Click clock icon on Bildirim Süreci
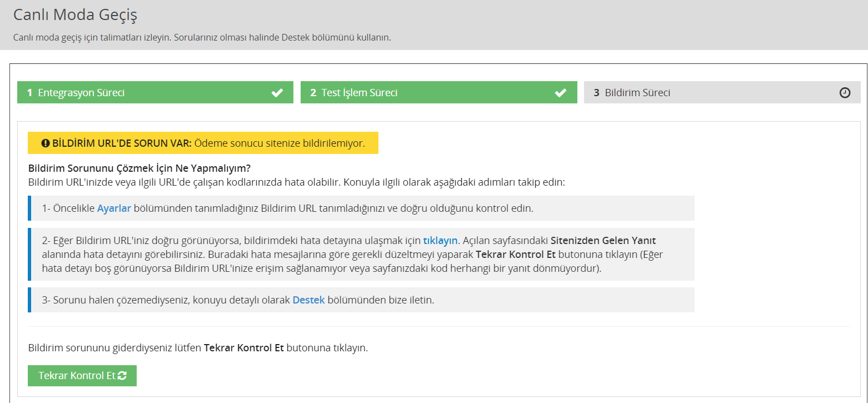 (845, 93)
